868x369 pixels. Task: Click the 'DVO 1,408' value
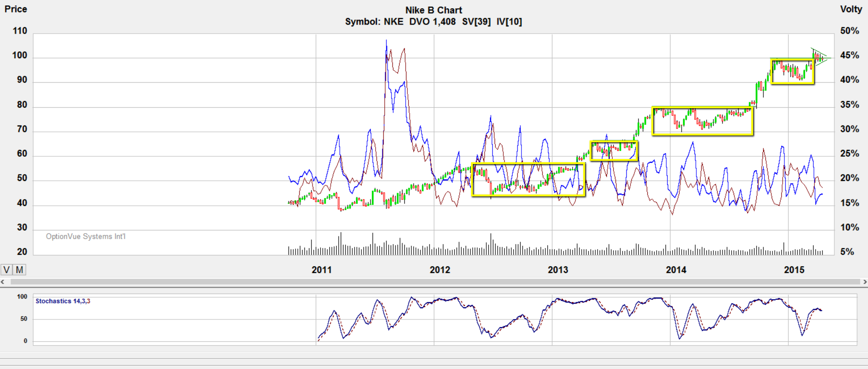[432, 21]
